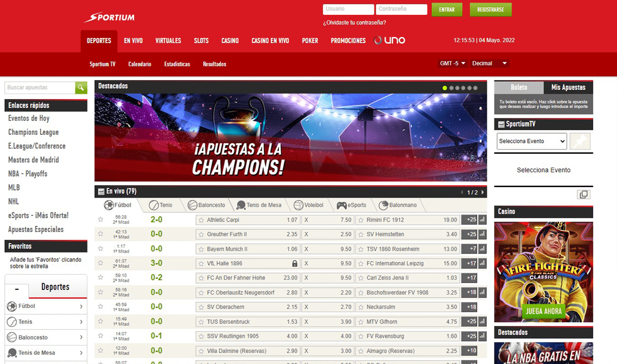Open the CASINO main menu item

click(230, 41)
